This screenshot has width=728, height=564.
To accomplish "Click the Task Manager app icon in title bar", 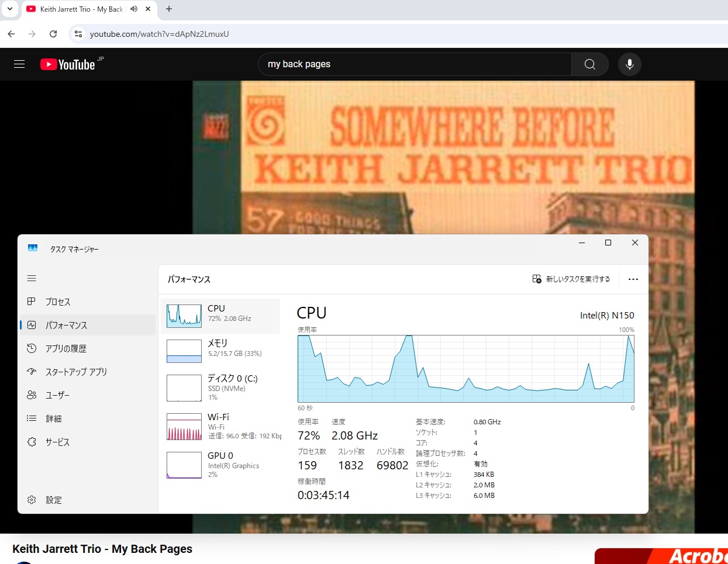I will [x=33, y=248].
